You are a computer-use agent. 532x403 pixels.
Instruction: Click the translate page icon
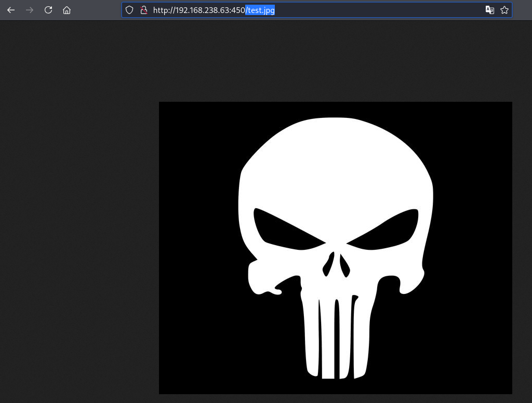click(489, 10)
